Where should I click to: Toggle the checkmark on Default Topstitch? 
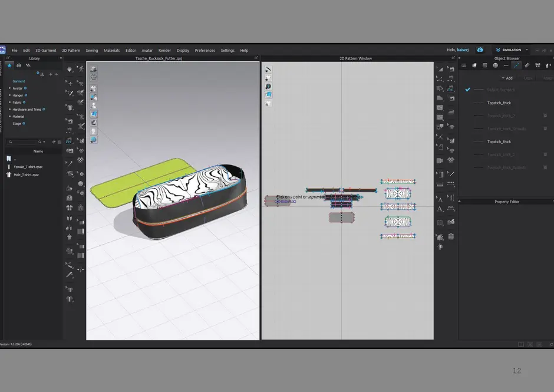(467, 90)
